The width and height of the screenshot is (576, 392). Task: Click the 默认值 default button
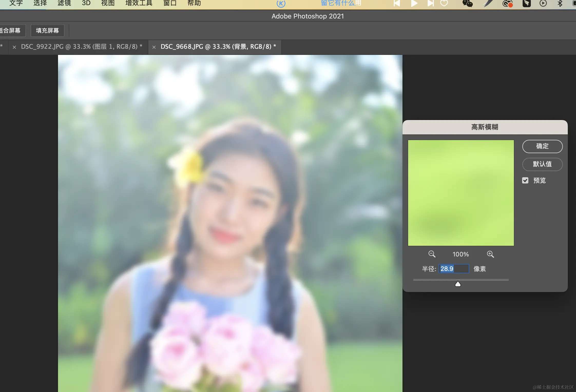pyautogui.click(x=542, y=164)
